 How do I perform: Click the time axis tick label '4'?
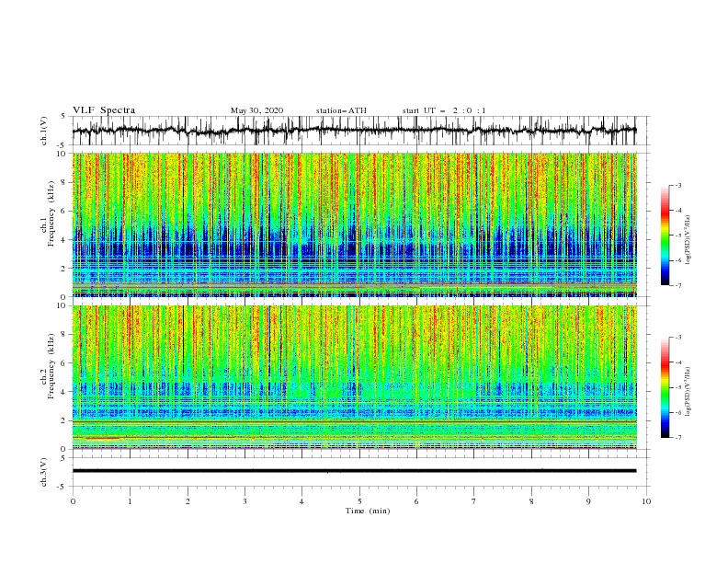pyautogui.click(x=301, y=501)
